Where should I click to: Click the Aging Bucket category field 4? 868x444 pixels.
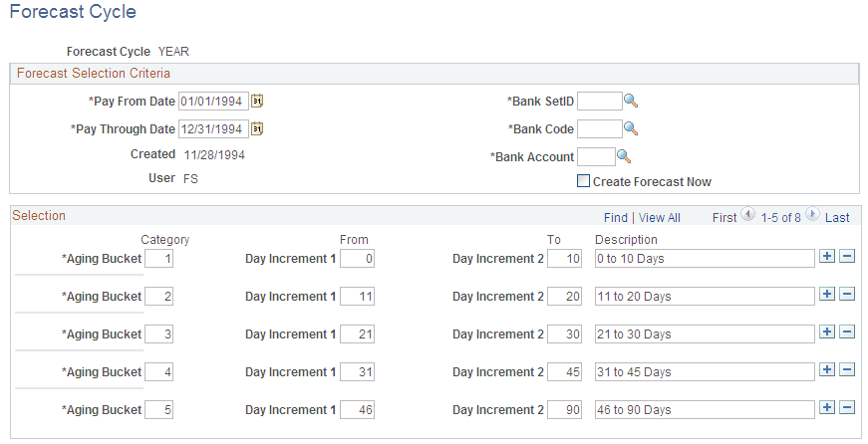pos(158,371)
